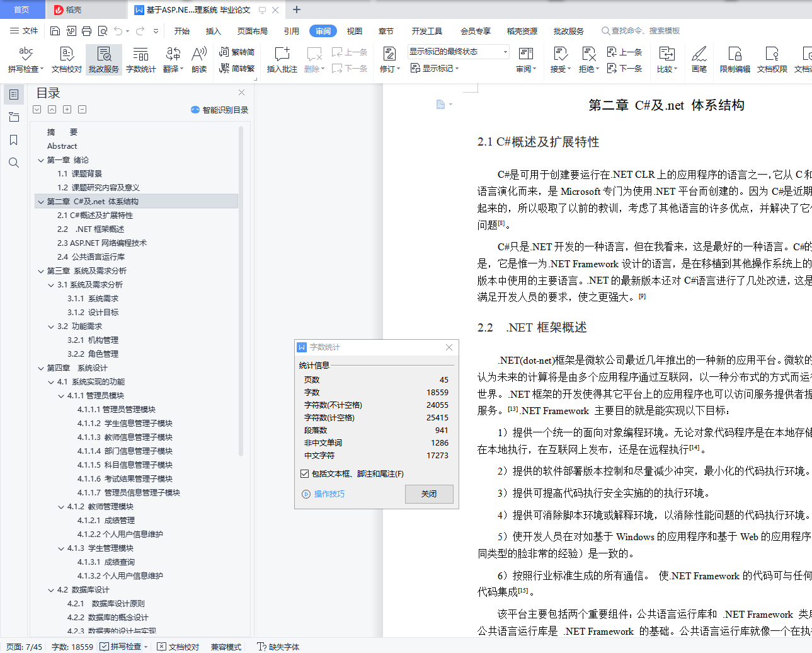
Task: Open the 操作技巧 link in dialog
Action: click(x=324, y=494)
